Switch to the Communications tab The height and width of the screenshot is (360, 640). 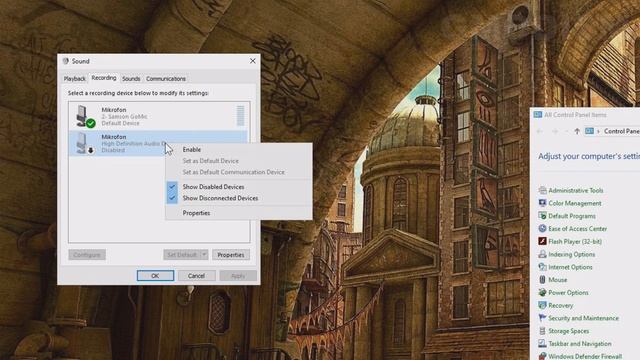166,78
